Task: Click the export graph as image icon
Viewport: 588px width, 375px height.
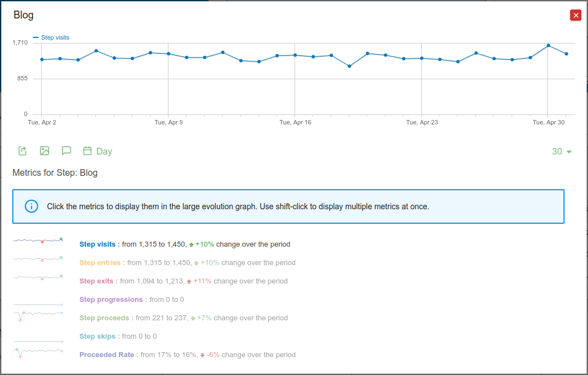Action: coord(45,151)
